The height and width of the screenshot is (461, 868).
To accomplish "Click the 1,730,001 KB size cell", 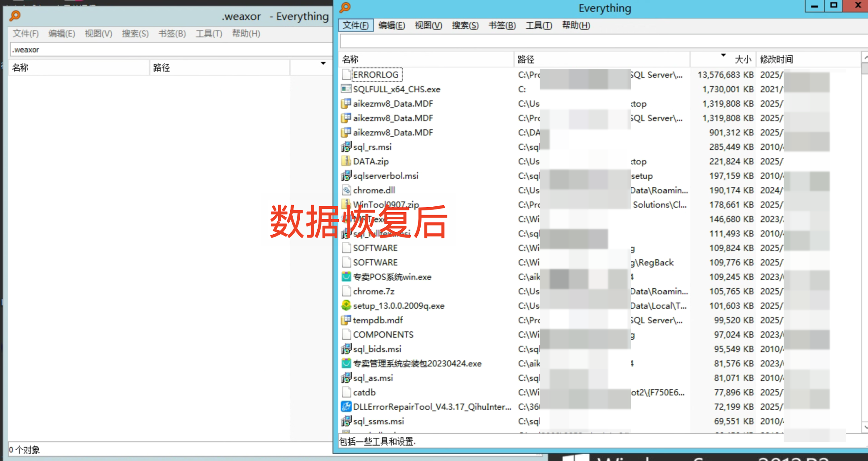I will (x=728, y=89).
